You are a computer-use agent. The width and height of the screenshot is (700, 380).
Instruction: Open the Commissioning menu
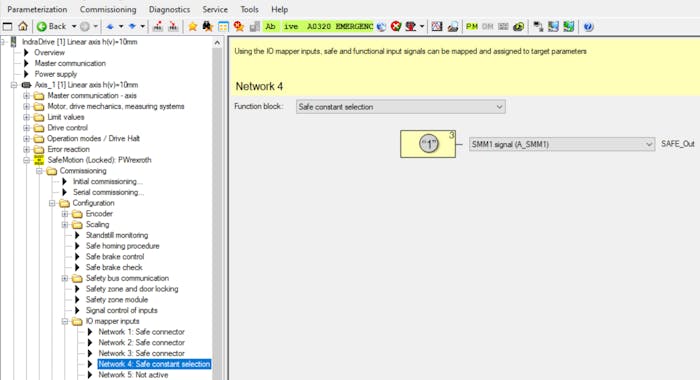[x=108, y=9]
